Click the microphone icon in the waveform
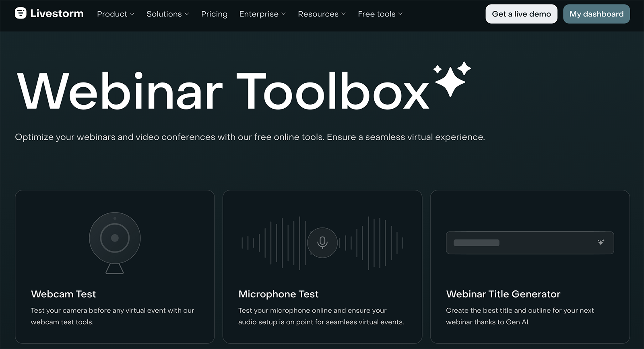The height and width of the screenshot is (349, 644). (322, 242)
